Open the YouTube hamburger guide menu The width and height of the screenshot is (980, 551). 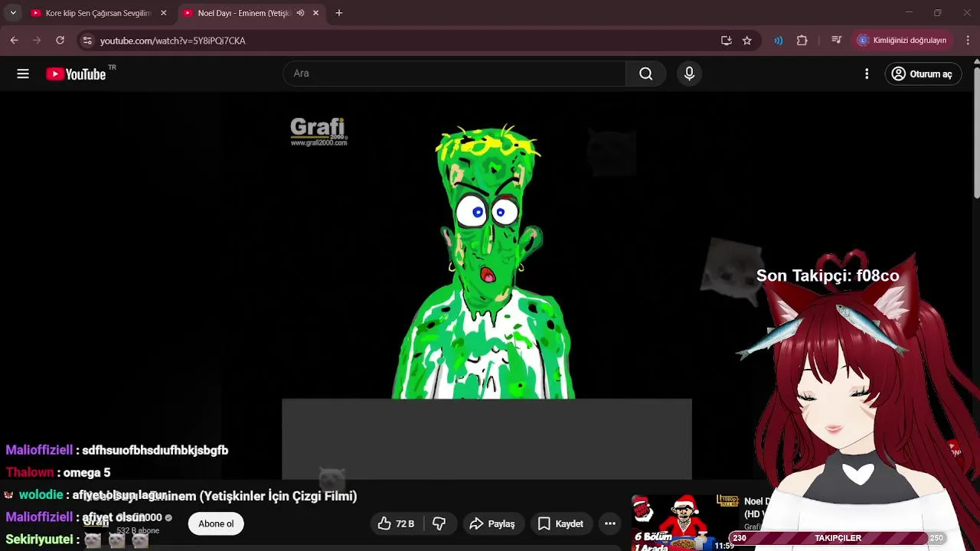23,73
